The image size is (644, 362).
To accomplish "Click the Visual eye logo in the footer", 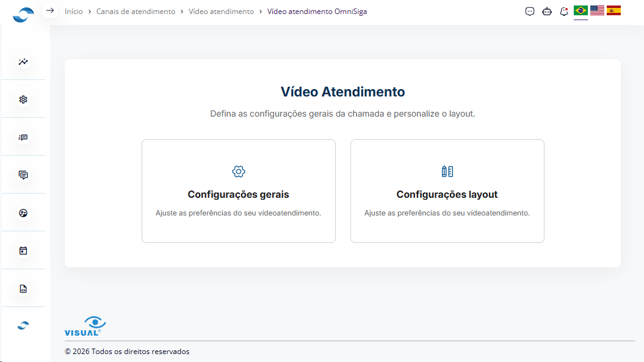I will click(85, 326).
